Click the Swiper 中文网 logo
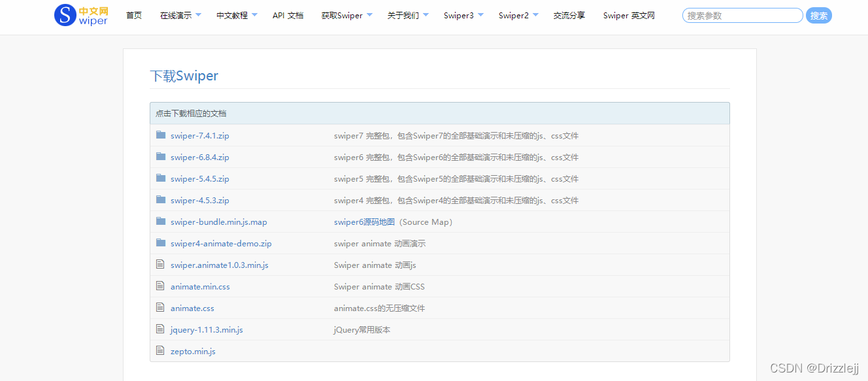868x381 pixels. (81, 15)
